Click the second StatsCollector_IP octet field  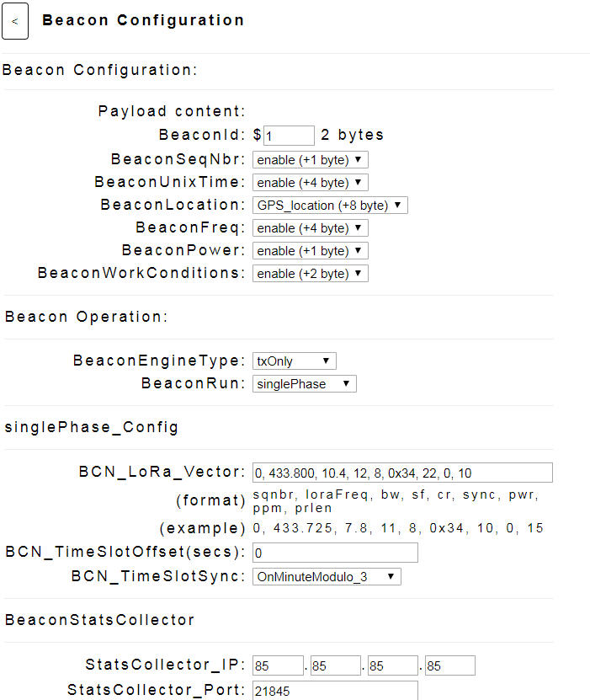click(x=335, y=665)
